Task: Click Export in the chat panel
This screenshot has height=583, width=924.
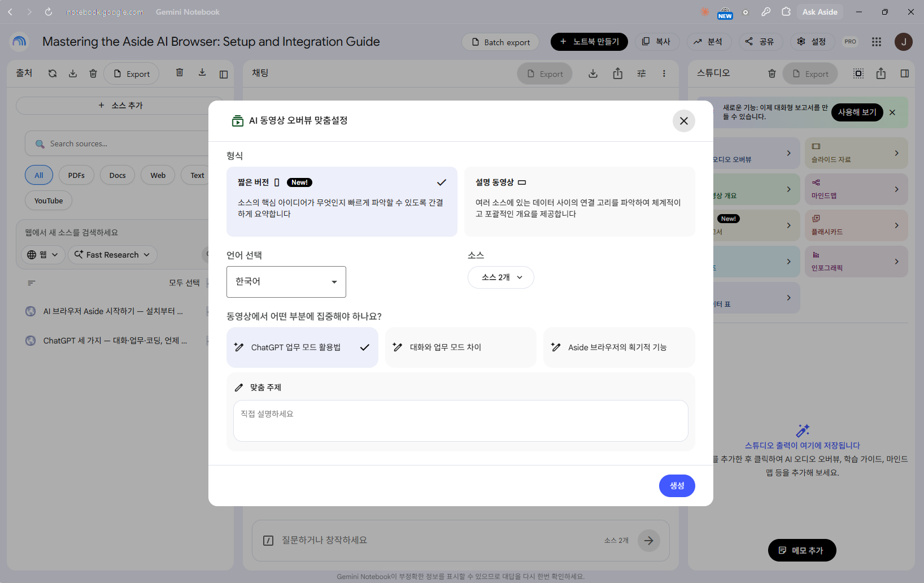Action: point(545,73)
